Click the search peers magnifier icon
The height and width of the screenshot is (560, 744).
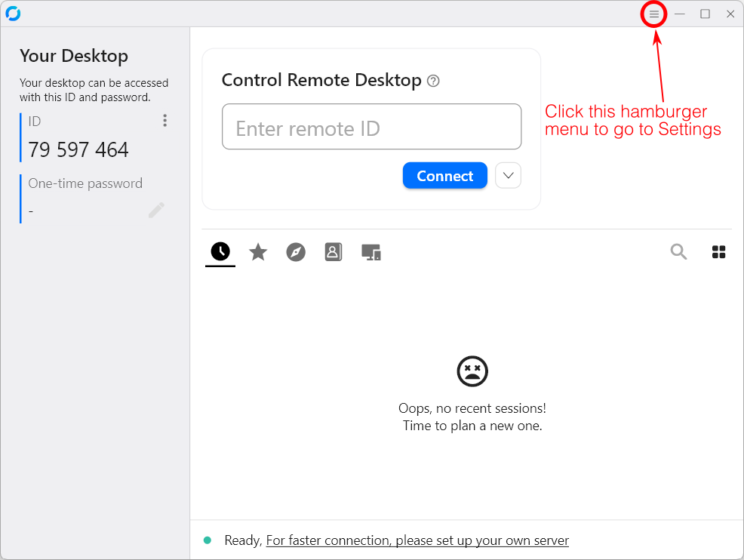678,252
